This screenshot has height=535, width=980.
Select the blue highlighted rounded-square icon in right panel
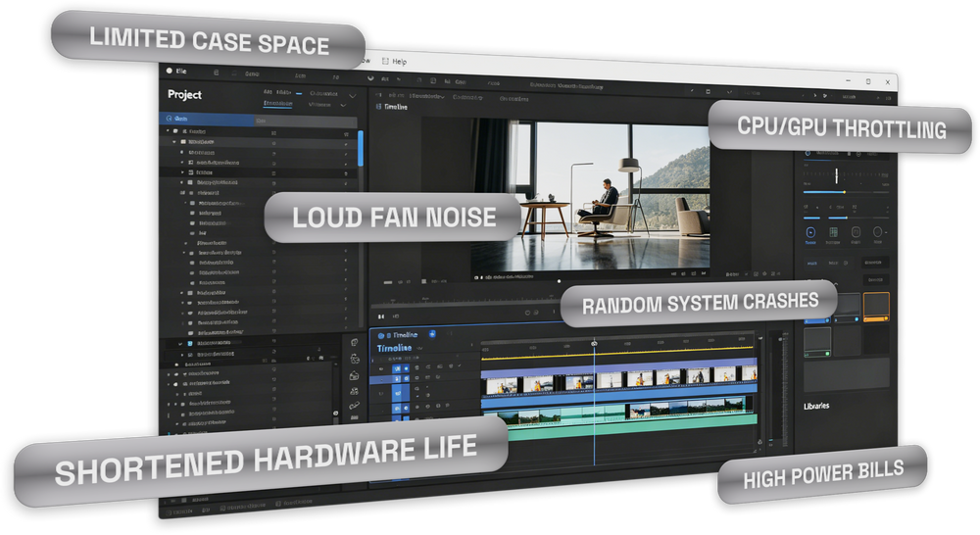810,232
